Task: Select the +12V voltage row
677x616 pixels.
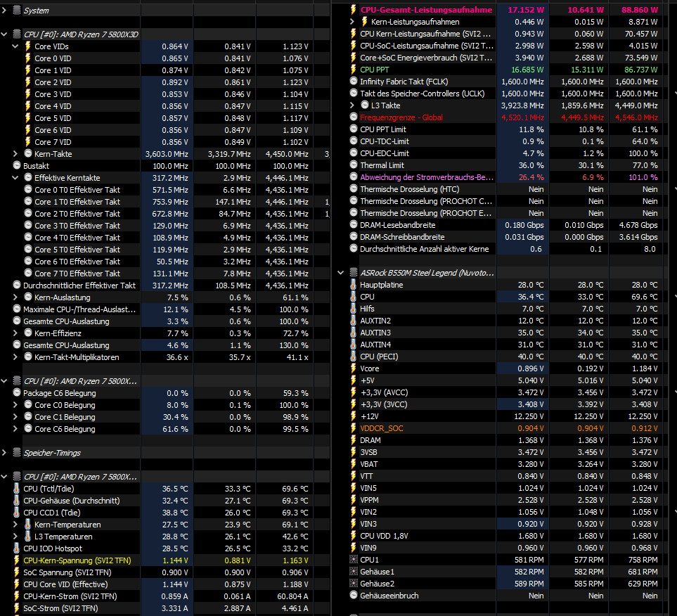Action: click(x=505, y=416)
